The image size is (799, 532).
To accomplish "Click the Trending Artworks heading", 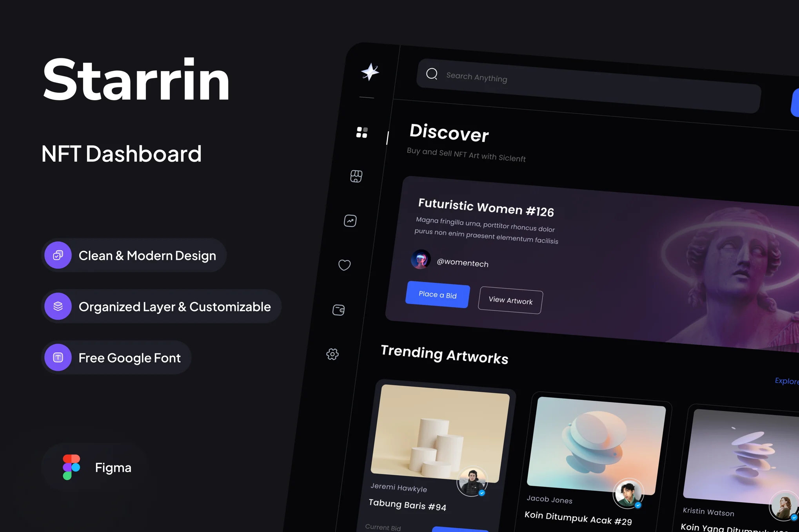I will click(x=444, y=355).
